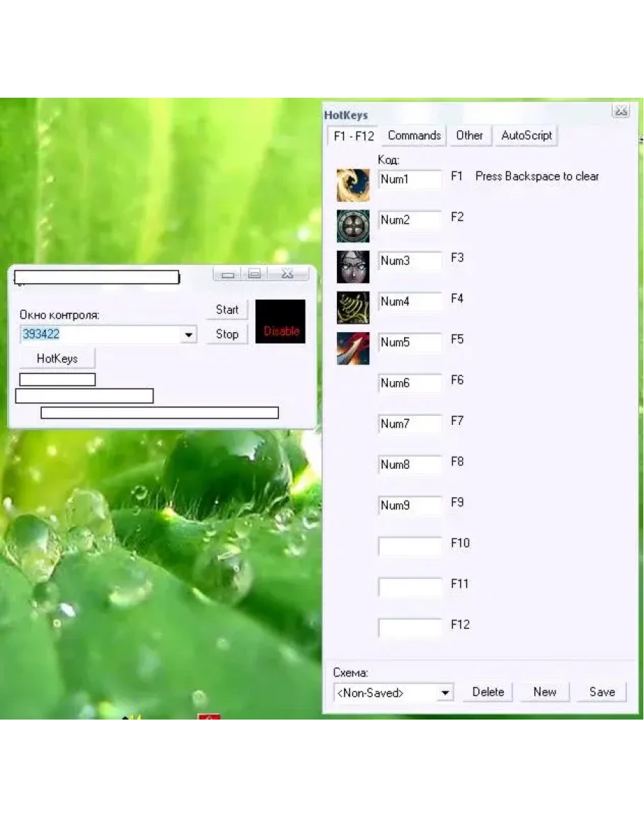Screen dimensions: 644x818
Task: Minimize the small control window
Action: [x=228, y=274]
